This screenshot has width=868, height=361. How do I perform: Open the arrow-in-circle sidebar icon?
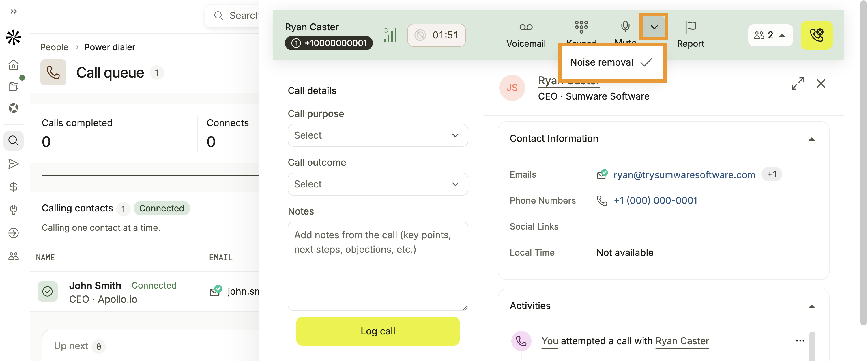[14, 233]
